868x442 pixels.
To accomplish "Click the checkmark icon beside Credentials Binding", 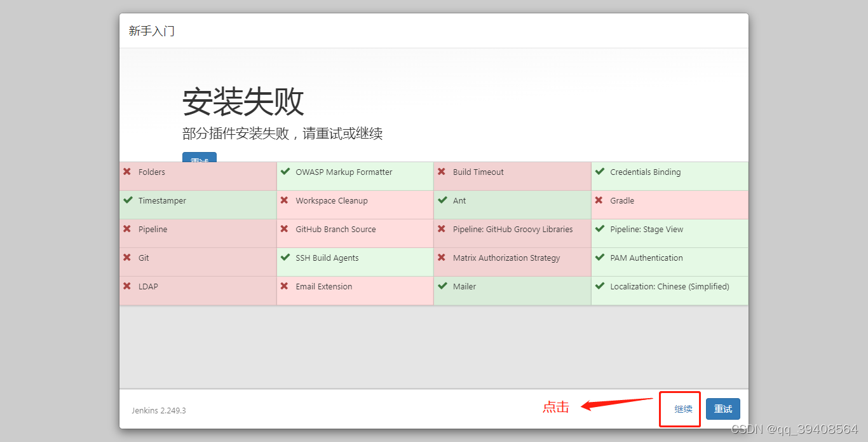I will coord(599,172).
